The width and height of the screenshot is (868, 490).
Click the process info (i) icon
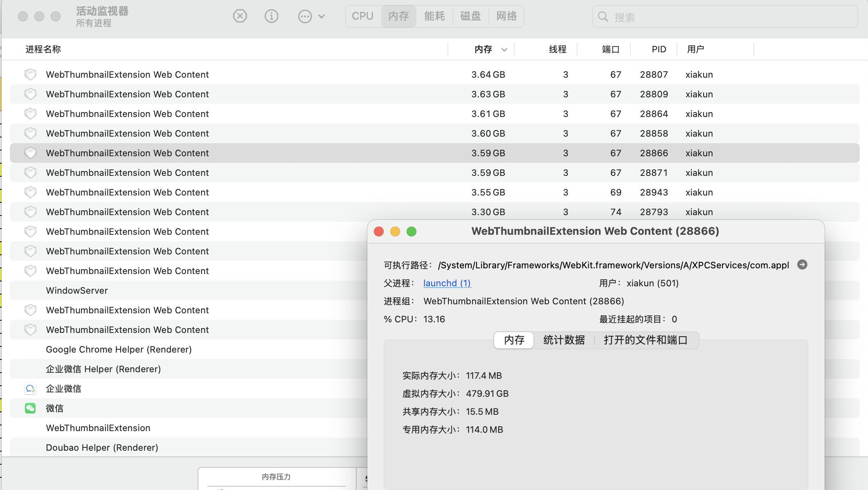(x=271, y=16)
